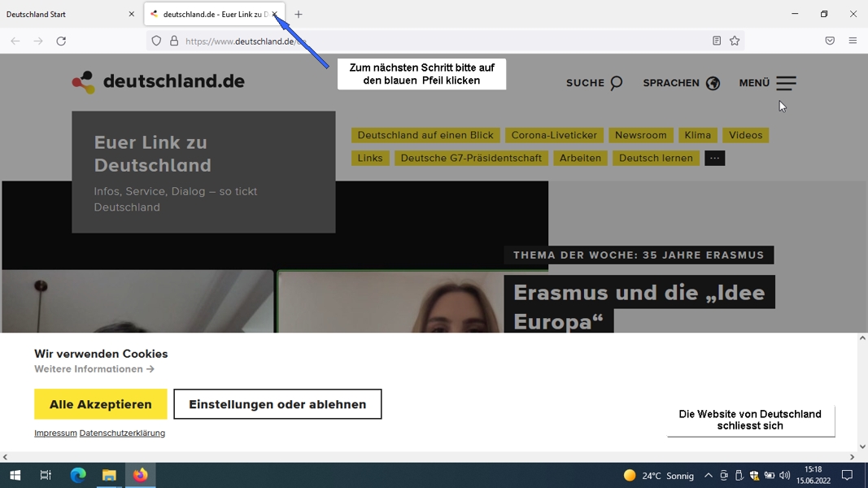This screenshot has height=488, width=868.
Task: Open the Datenschutzerklärung link
Action: click(x=122, y=434)
